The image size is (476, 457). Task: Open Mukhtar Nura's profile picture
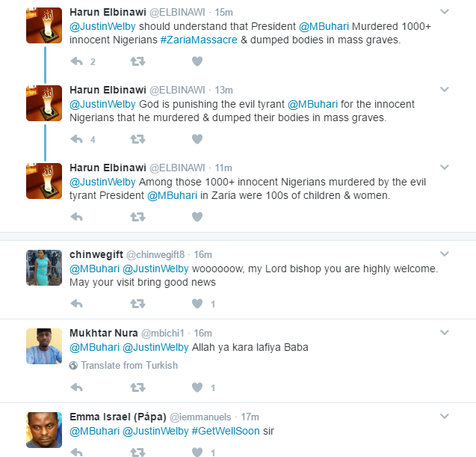(44, 347)
